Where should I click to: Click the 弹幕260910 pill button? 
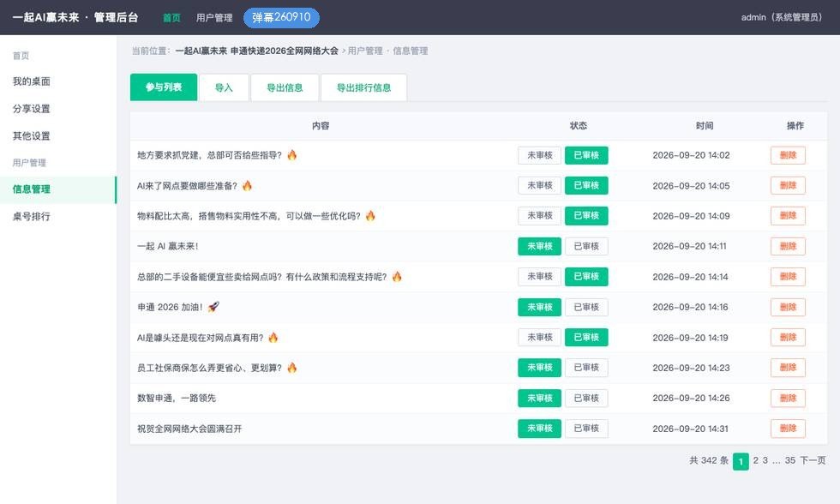pyautogui.click(x=281, y=18)
